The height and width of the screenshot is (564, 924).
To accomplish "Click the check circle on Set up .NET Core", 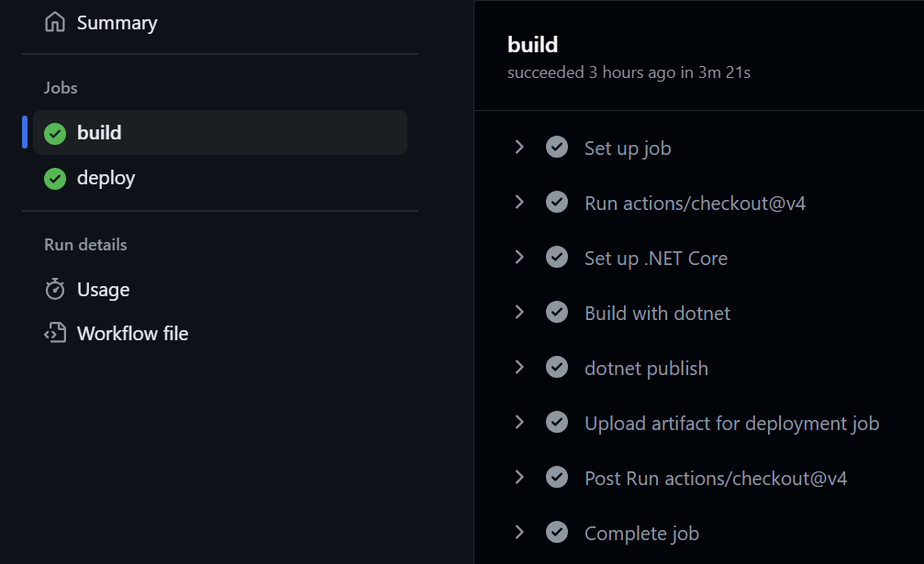I will (557, 257).
